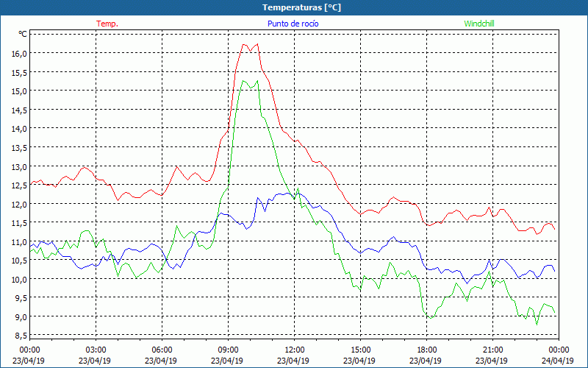Click the 15:00 time axis label
The width and height of the screenshot is (588, 368).
(x=360, y=350)
